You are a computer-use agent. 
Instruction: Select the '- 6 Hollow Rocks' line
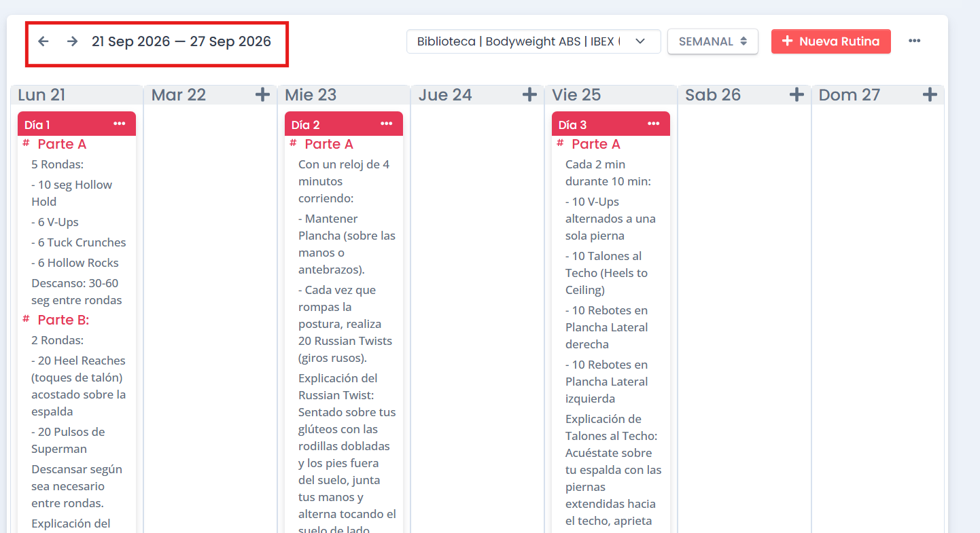pos(75,263)
